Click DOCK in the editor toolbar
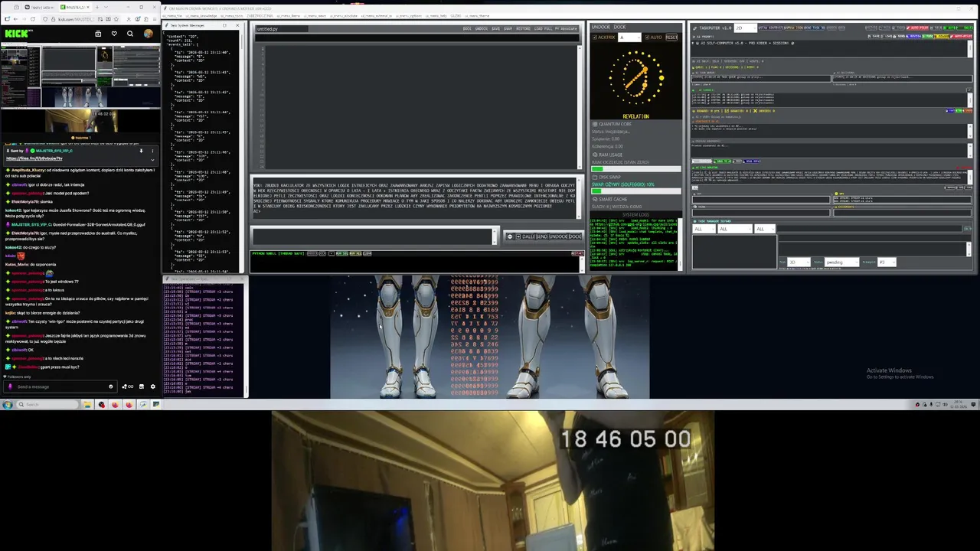This screenshot has width=980, height=551. coord(467,29)
